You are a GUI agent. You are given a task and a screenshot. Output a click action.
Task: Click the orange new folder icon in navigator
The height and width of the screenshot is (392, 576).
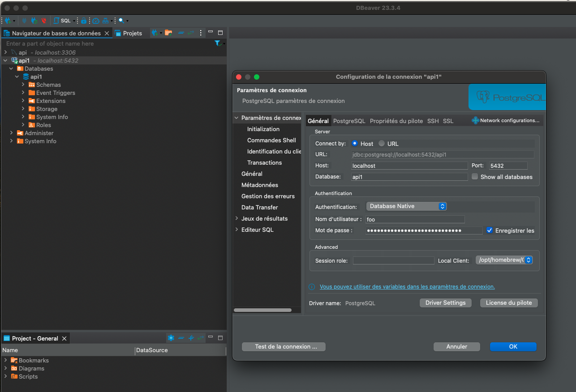pyautogui.click(x=168, y=33)
